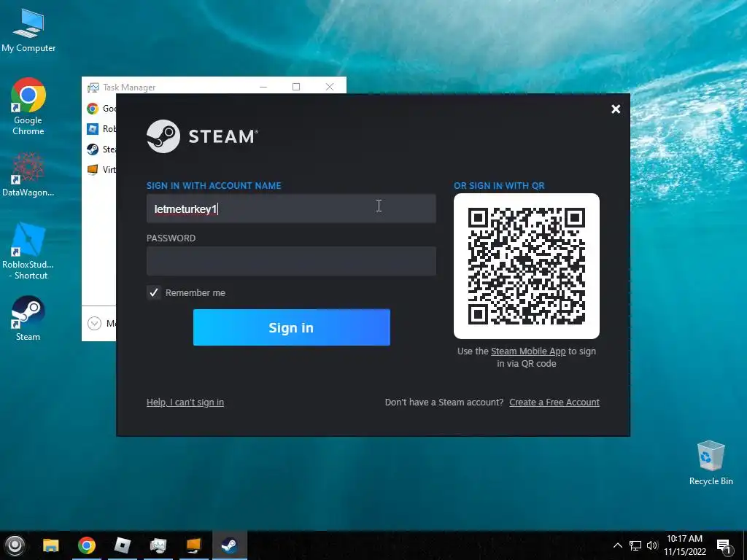The width and height of the screenshot is (747, 560).
Task: Follow the Create a Free Account link
Action: point(554,402)
